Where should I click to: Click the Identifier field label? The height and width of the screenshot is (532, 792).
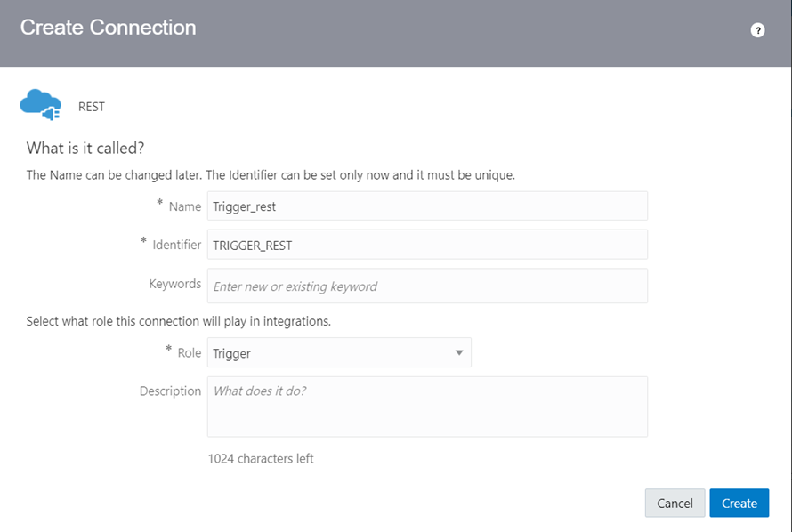pyautogui.click(x=177, y=245)
